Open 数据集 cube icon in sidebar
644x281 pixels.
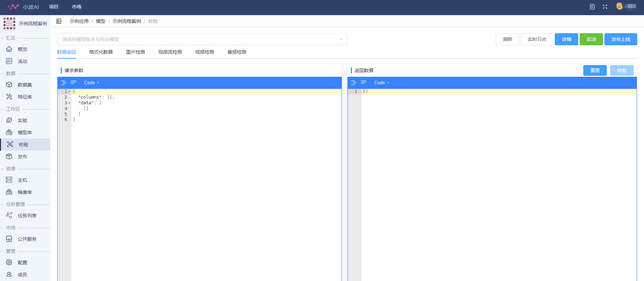(x=9, y=85)
